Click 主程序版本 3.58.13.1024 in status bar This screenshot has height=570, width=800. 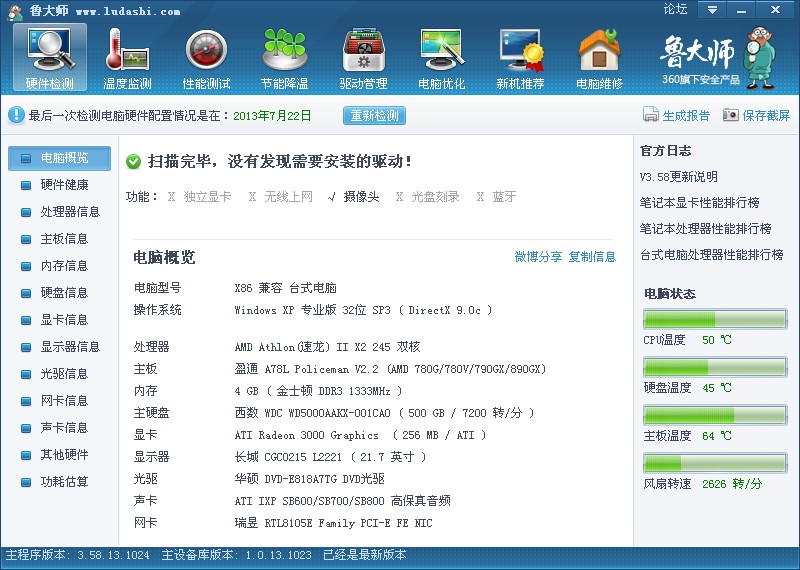coord(78,555)
